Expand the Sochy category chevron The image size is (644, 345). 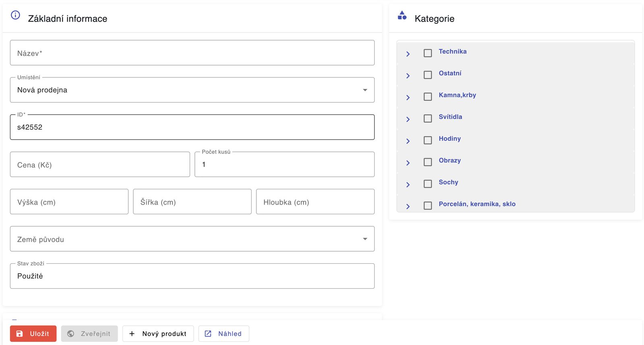[408, 184]
